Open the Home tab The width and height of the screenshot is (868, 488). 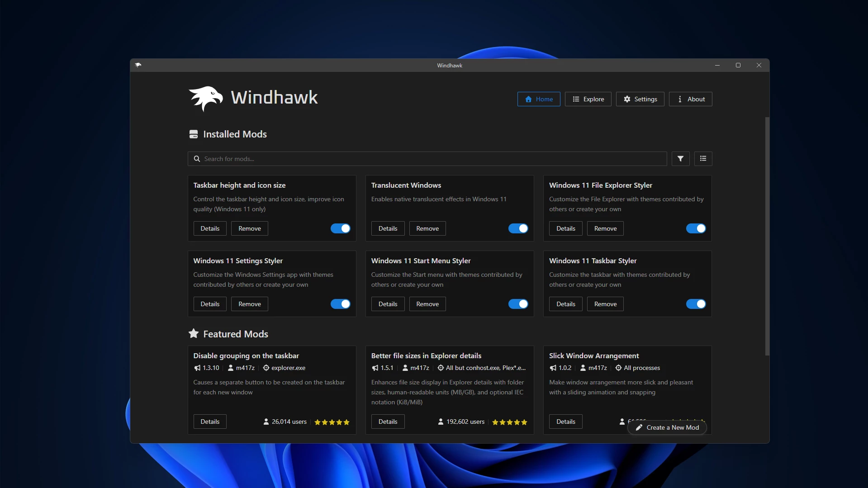539,99
